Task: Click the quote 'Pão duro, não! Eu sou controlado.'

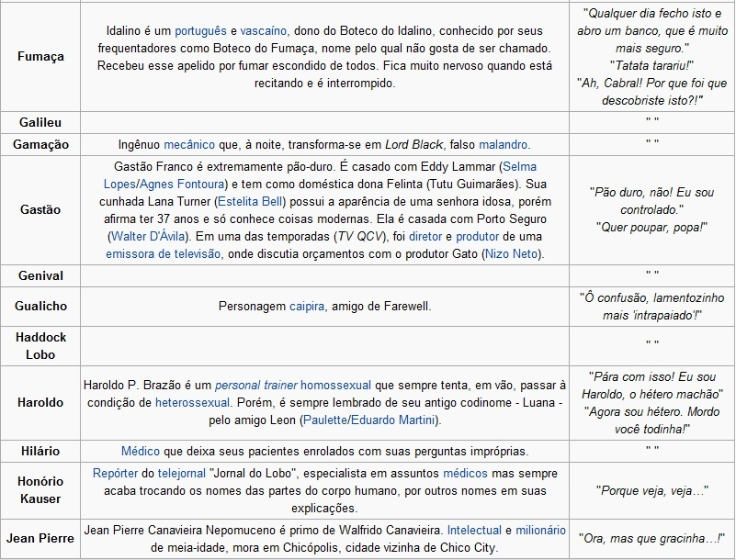Action: 652,201
